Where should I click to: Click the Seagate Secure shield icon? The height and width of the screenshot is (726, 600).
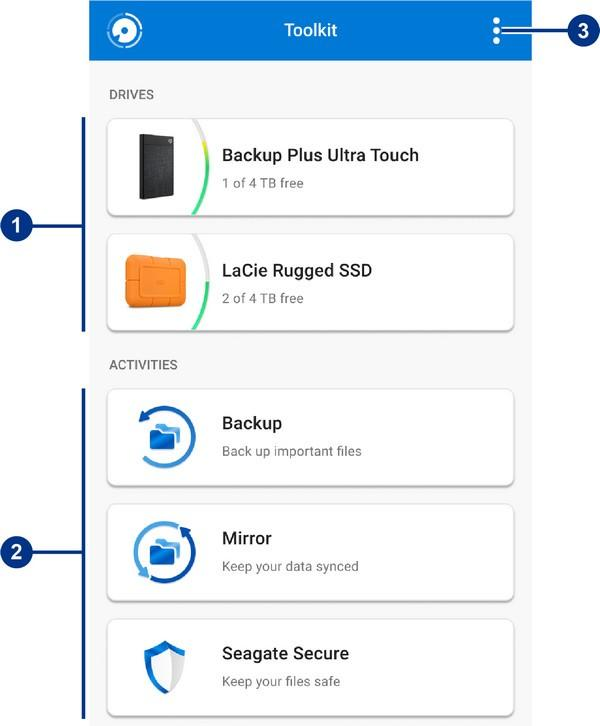point(165,667)
